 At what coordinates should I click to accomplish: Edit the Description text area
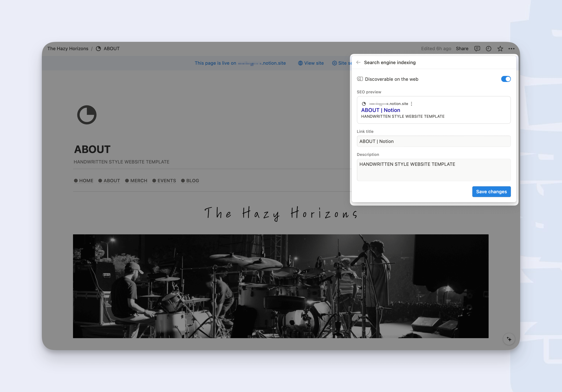433,170
